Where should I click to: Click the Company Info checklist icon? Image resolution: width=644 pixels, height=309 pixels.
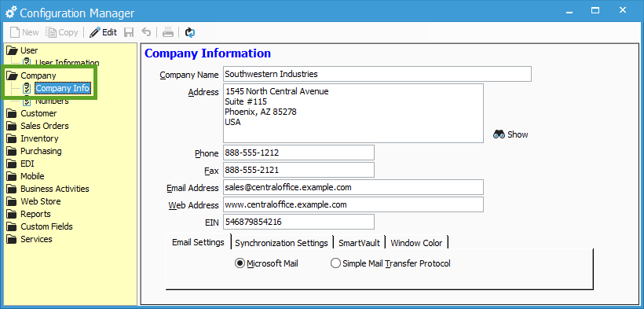tap(27, 88)
